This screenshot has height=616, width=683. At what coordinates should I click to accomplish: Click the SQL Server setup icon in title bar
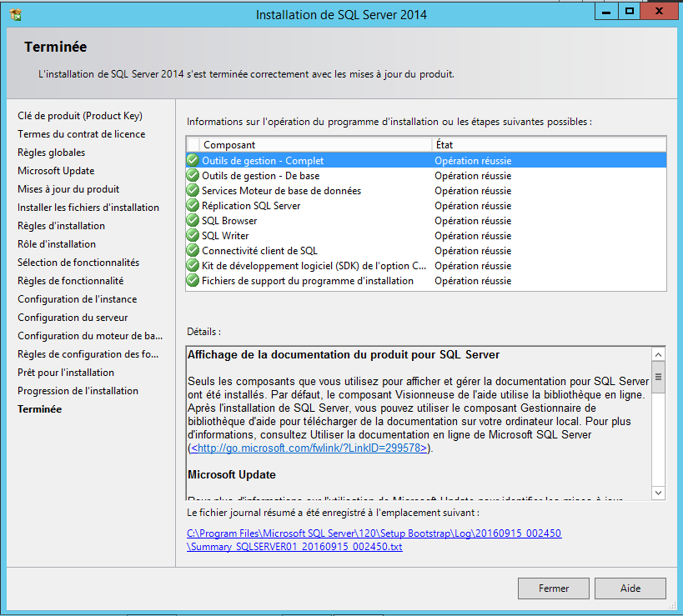coord(16,14)
